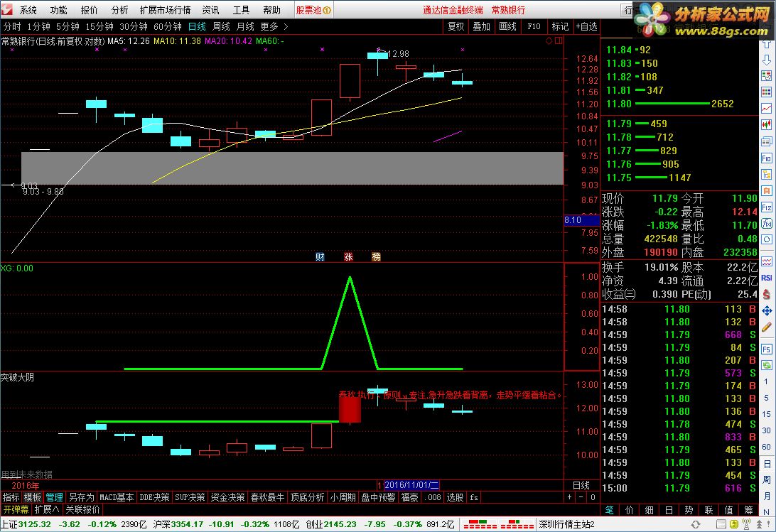Click the green refresh icon in sidebar
This screenshot has height=532, width=776.
767,365
